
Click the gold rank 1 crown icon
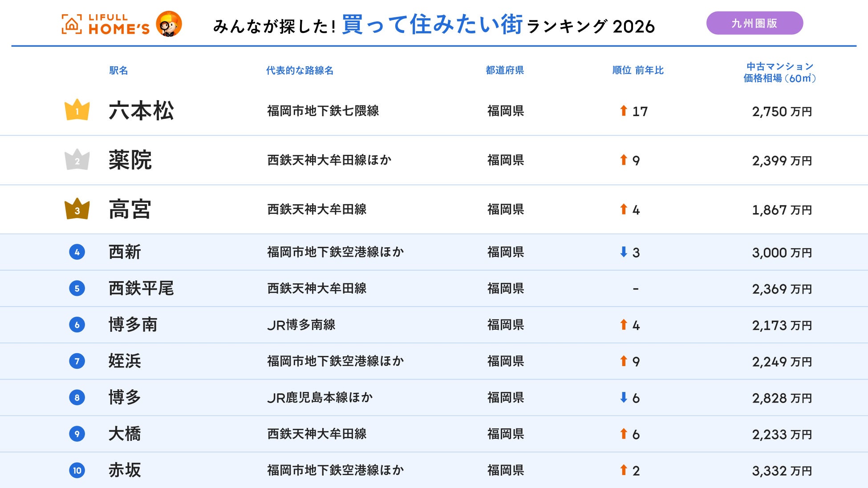click(77, 109)
